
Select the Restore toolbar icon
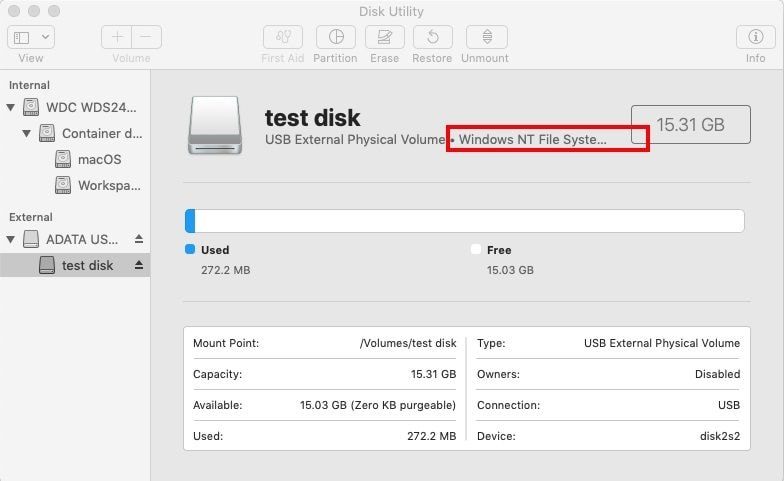(432, 37)
